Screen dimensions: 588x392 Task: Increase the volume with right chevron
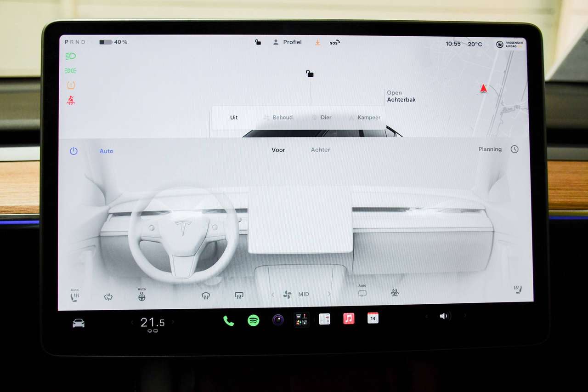point(465,316)
